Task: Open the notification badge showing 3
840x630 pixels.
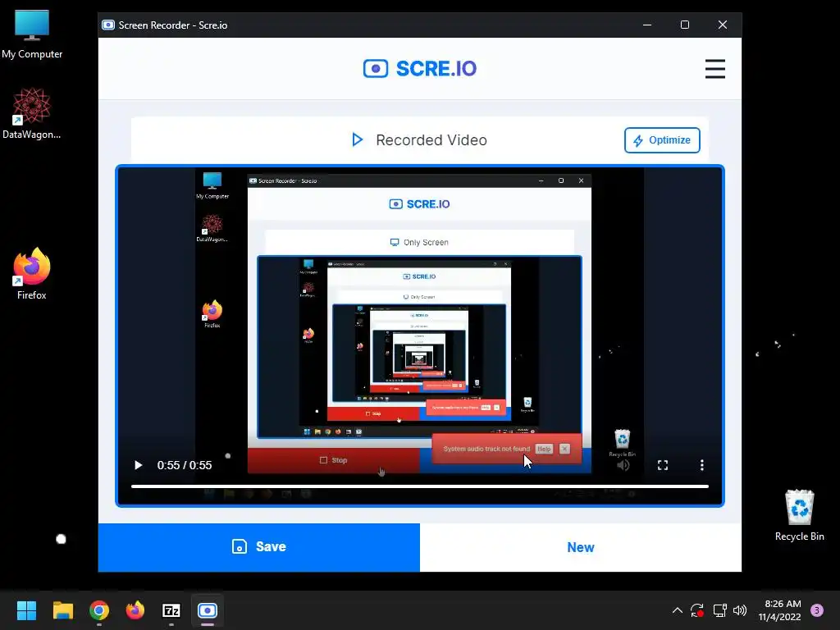Action: (x=817, y=610)
